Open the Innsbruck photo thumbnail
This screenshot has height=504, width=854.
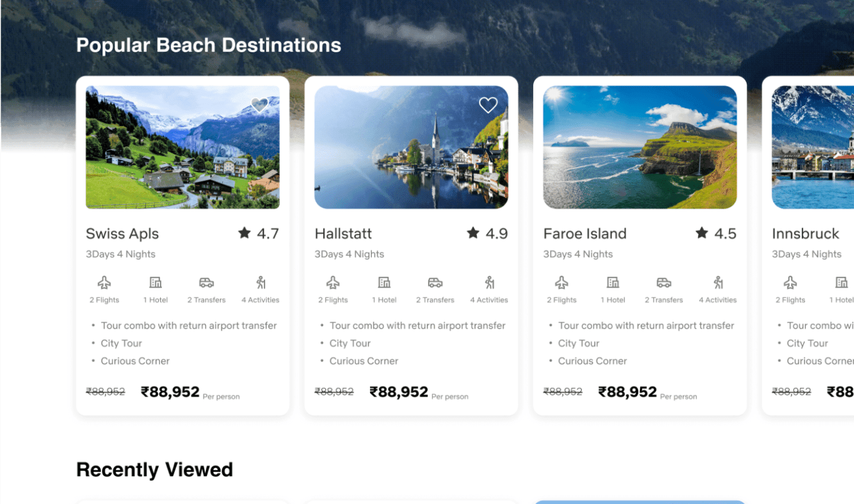click(813, 147)
